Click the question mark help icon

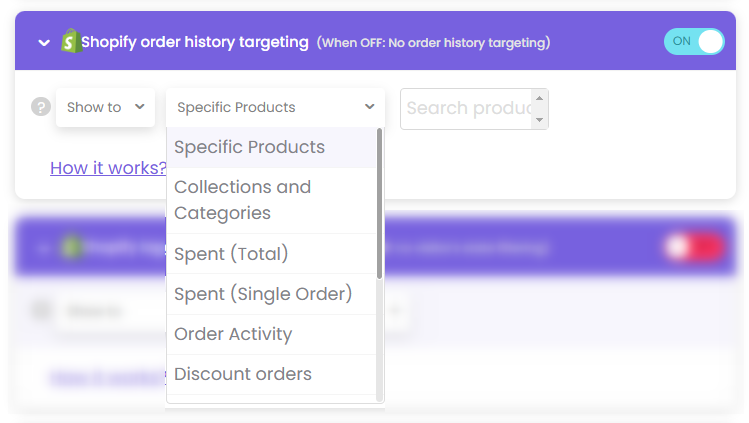[41, 106]
